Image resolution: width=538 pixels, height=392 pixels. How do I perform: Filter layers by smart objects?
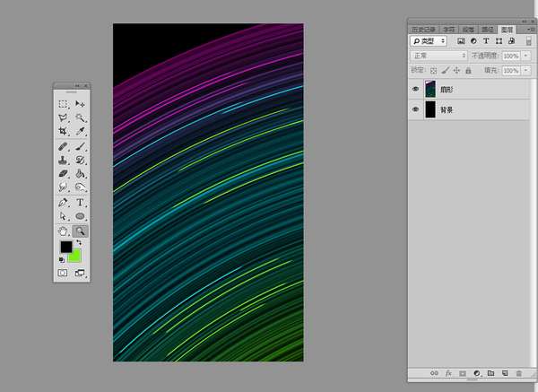click(x=511, y=41)
